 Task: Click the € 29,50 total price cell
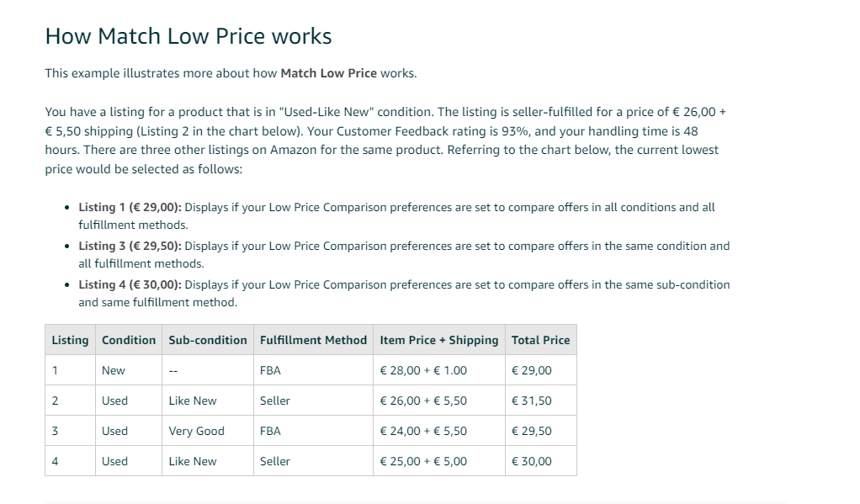pos(541,431)
